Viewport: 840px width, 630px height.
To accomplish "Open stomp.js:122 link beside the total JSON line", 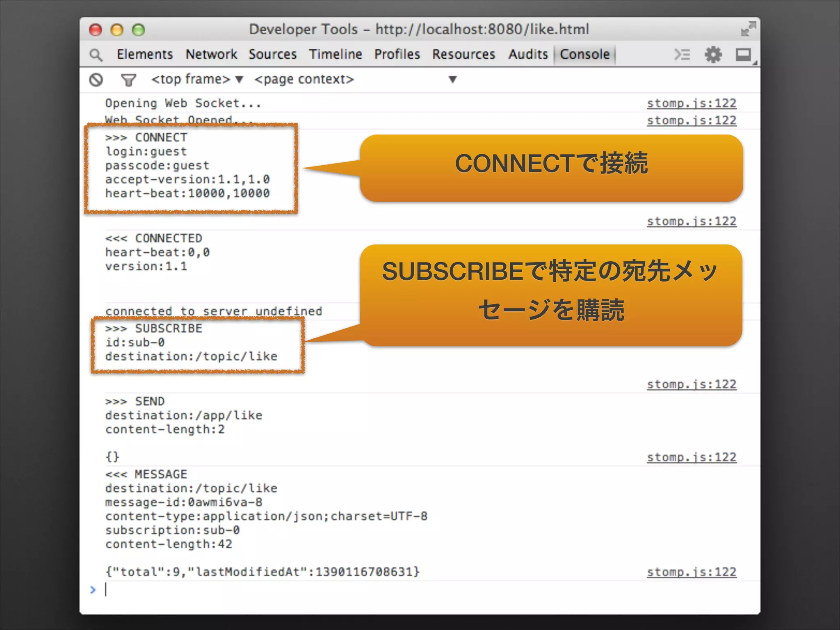I will coord(692,572).
